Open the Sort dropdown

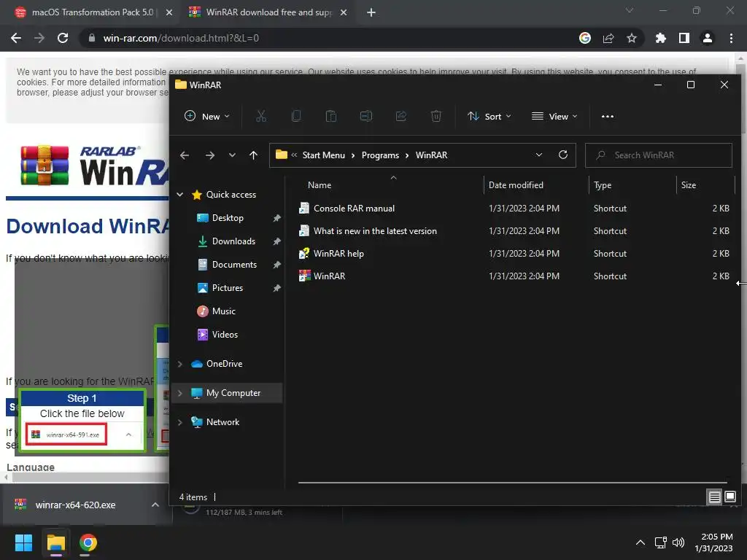click(x=489, y=116)
